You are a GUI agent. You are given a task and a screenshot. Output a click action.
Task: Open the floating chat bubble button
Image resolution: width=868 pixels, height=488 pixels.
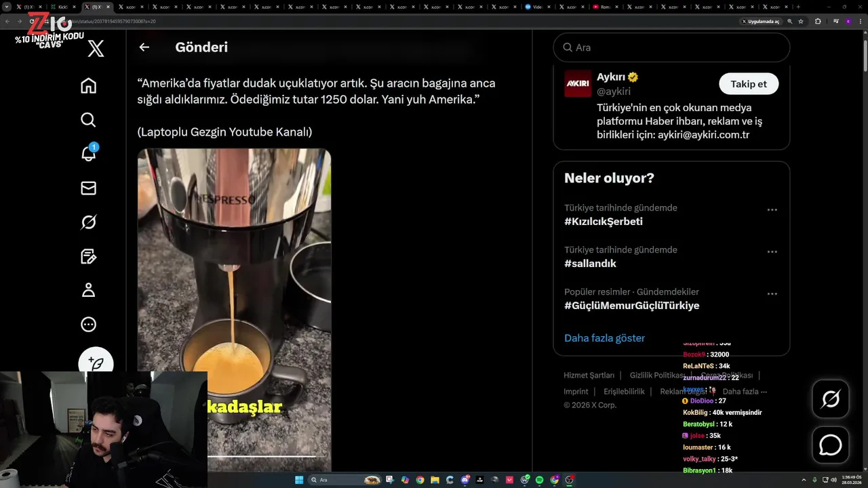[831, 445]
